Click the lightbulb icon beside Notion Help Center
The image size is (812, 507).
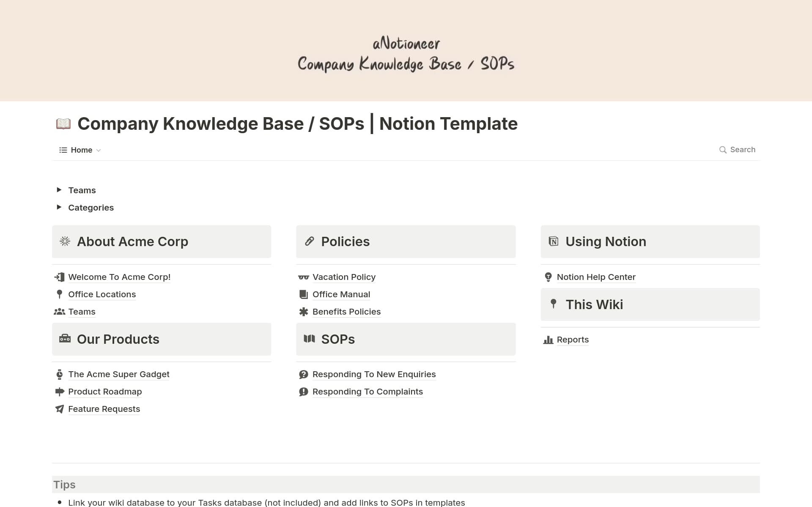548,277
